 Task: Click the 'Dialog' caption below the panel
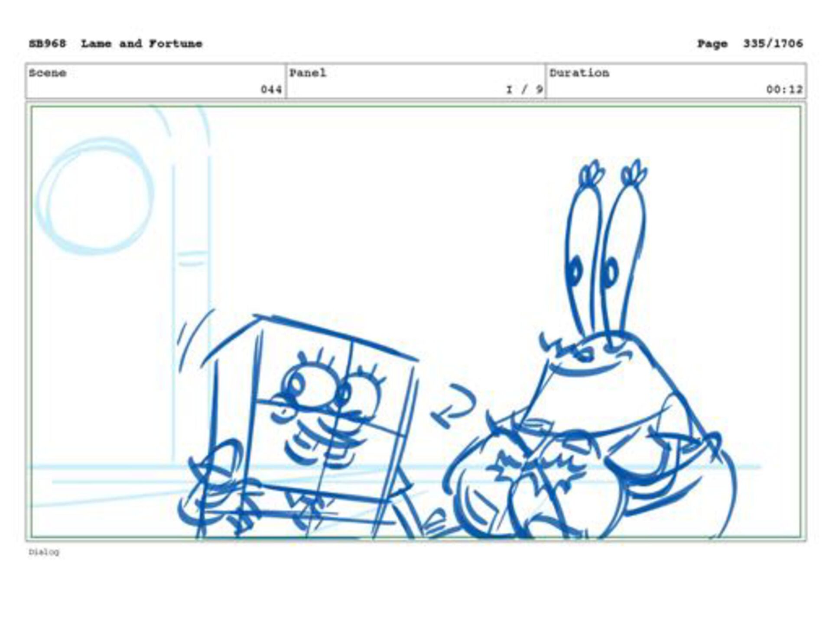coord(44,552)
